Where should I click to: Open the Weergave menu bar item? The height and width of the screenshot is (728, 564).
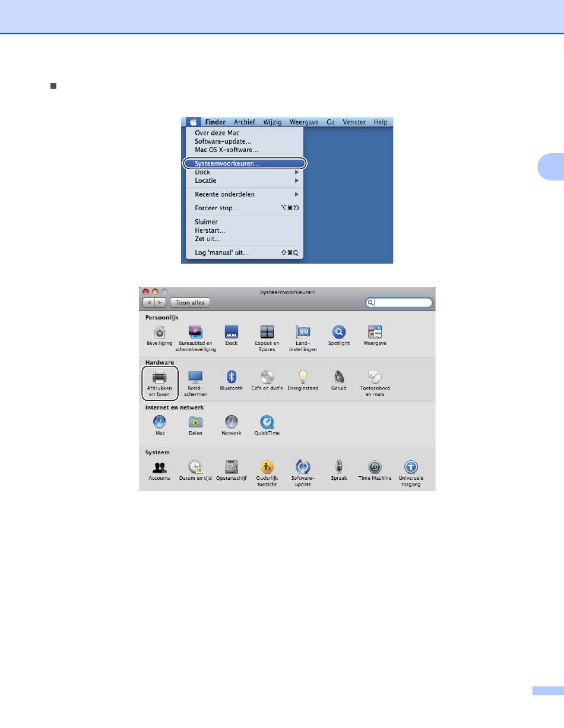pos(304,122)
